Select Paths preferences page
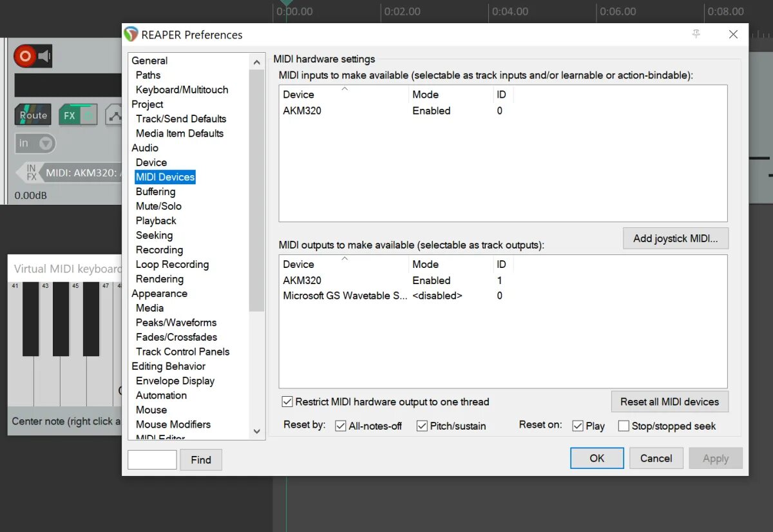Screen dimensions: 773x532 click(x=148, y=75)
